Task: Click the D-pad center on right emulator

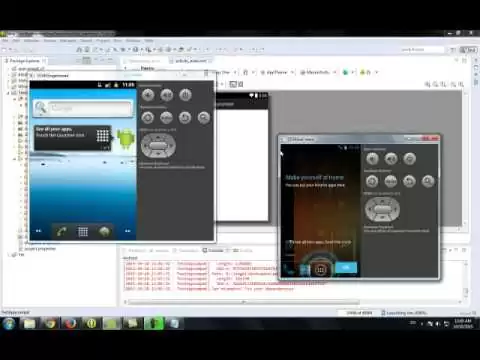Action: tap(383, 209)
